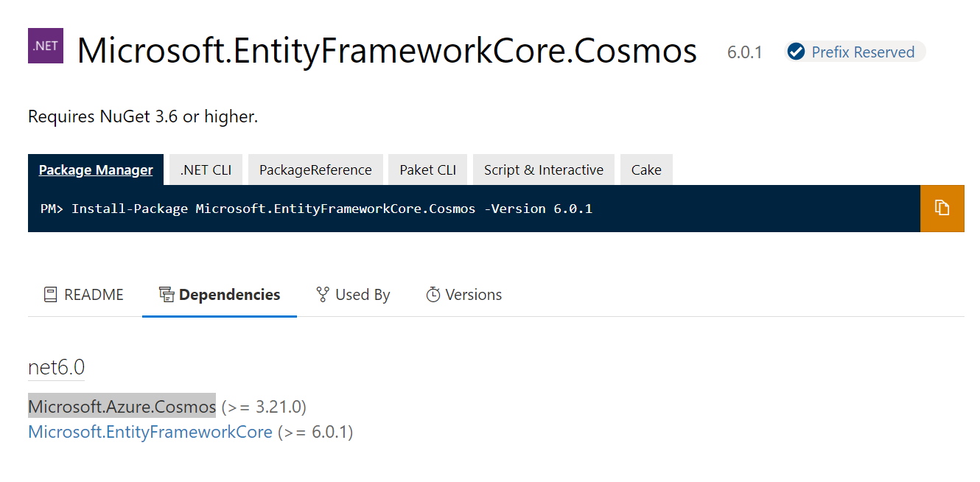Screen dimensions: 980x482
Task: Switch to the PackageReference tab
Action: point(315,169)
